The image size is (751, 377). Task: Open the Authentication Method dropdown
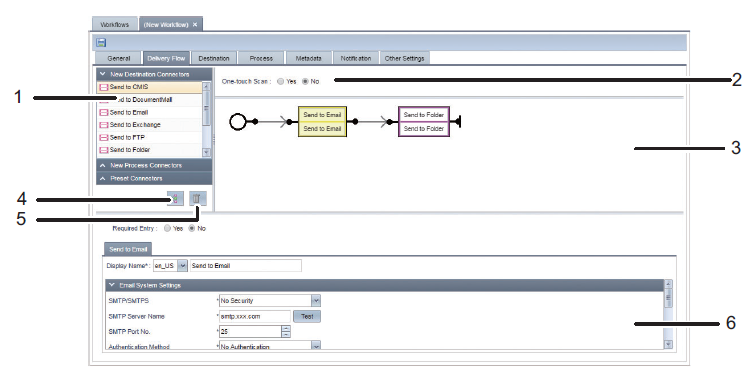tap(316, 345)
